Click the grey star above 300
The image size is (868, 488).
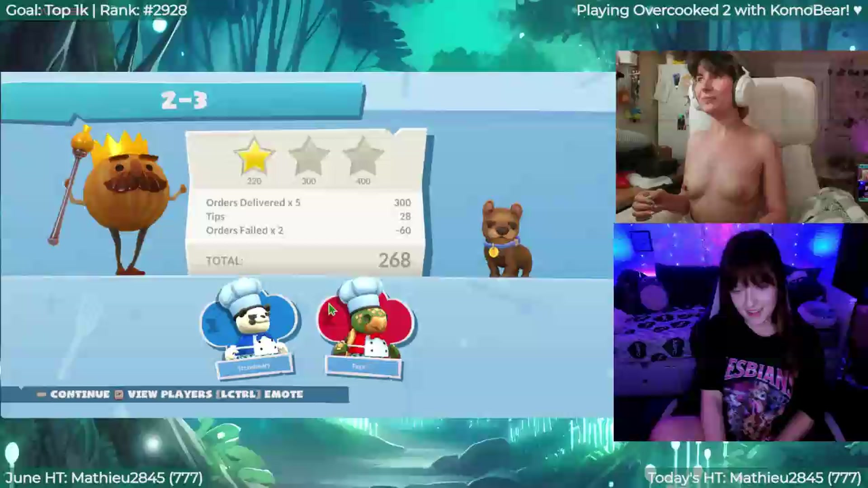[x=308, y=156]
